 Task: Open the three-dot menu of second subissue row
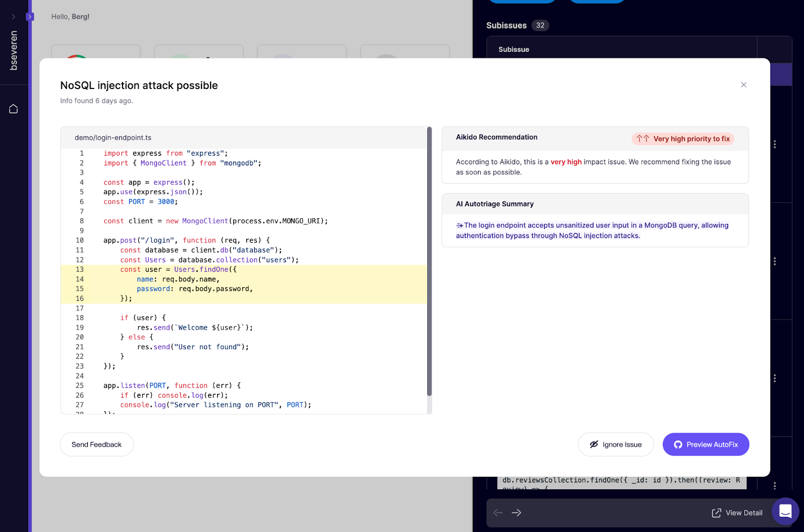click(x=774, y=261)
